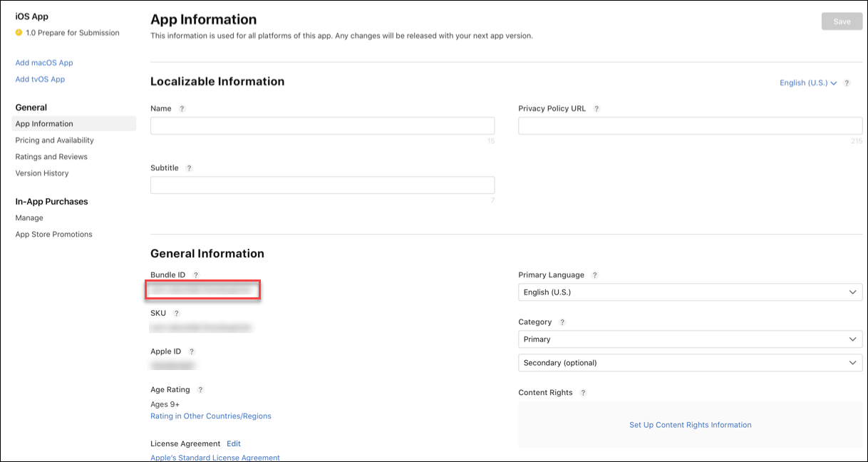Select Version History in the sidebar

(x=42, y=173)
